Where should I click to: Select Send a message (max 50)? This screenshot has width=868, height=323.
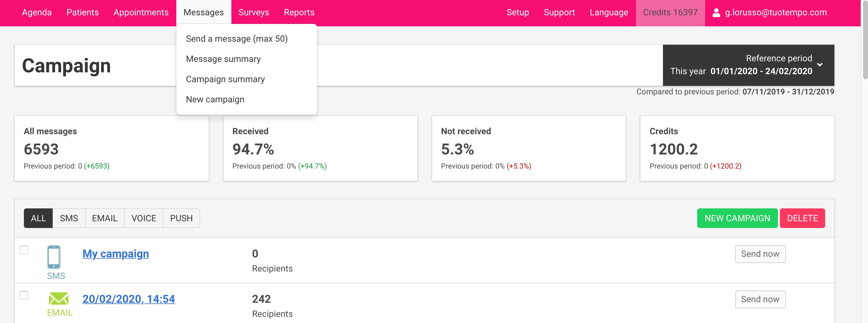click(x=237, y=39)
